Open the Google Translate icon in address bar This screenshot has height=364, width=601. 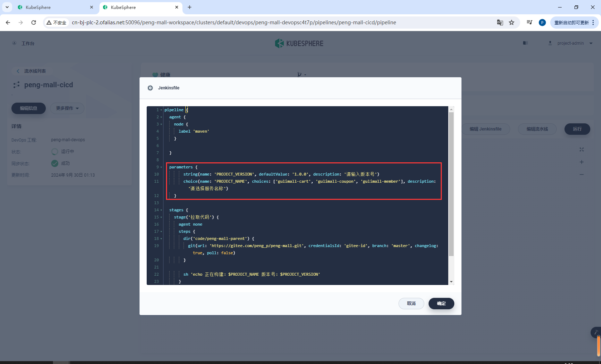click(x=500, y=23)
